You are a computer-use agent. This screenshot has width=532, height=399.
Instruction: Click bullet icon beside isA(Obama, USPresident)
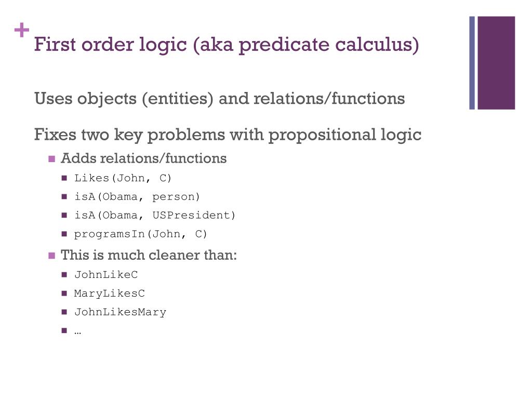point(64,215)
